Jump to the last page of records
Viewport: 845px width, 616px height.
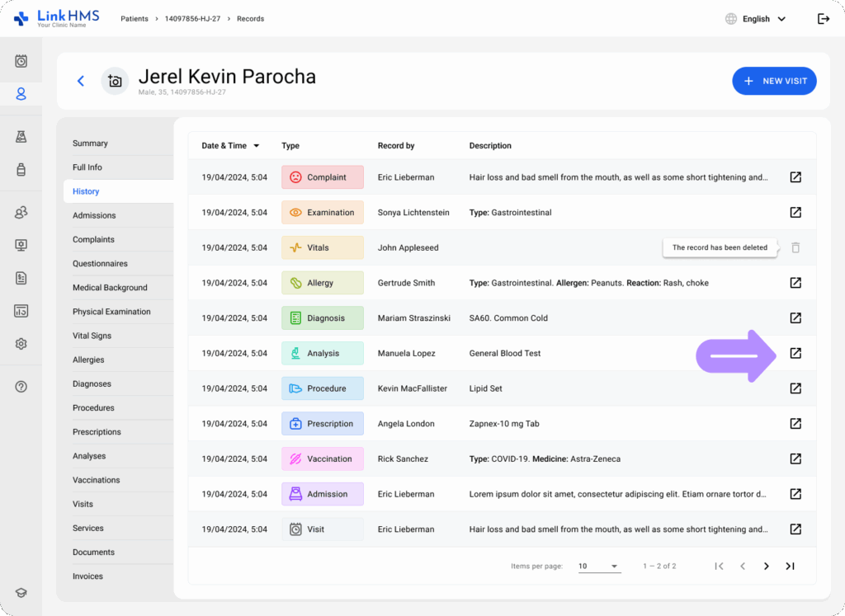click(x=790, y=566)
